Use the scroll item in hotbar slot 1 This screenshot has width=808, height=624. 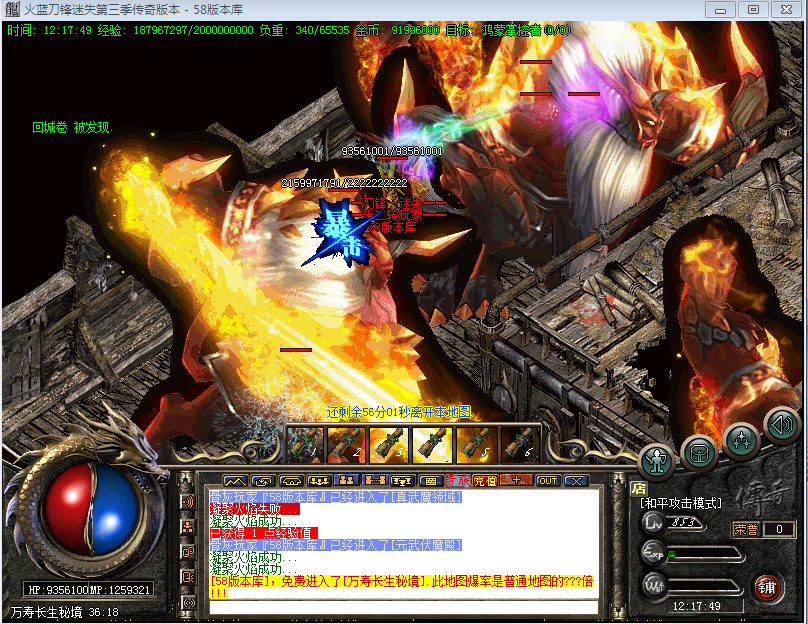coord(305,444)
